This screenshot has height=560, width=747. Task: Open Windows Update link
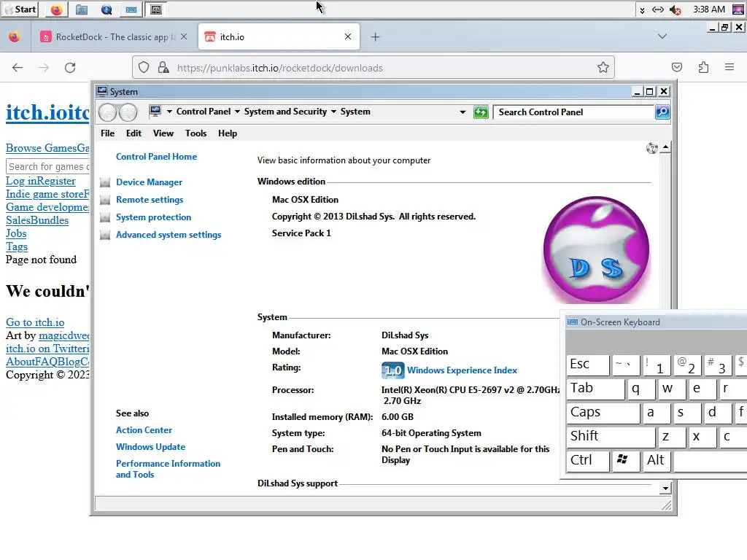150,447
